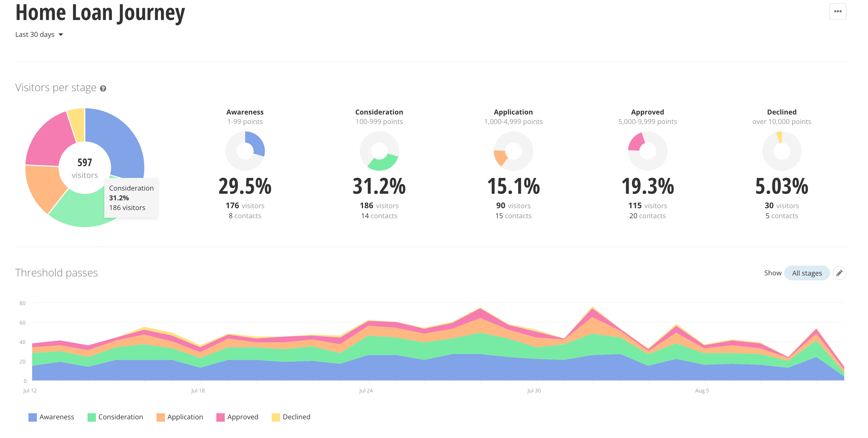Viewport: 868px width, 438px height.
Task: Click the Jul 24 marker on timeline axis
Action: point(366,391)
